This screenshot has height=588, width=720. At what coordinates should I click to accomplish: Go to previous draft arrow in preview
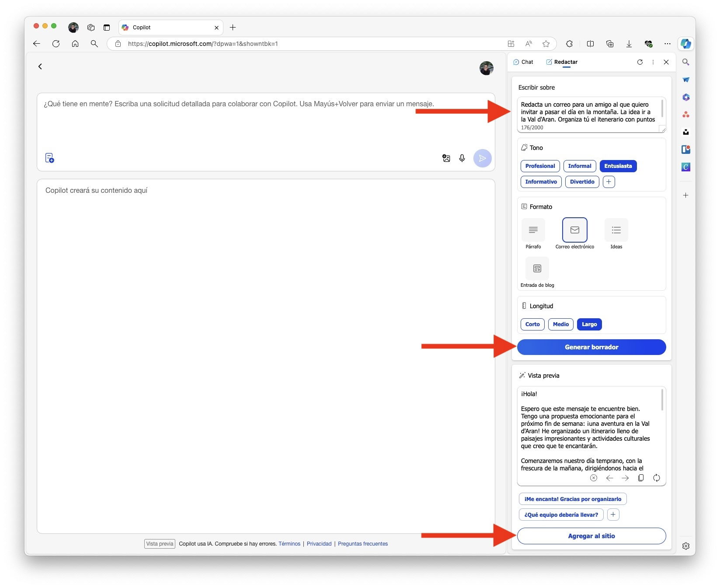[x=609, y=478]
